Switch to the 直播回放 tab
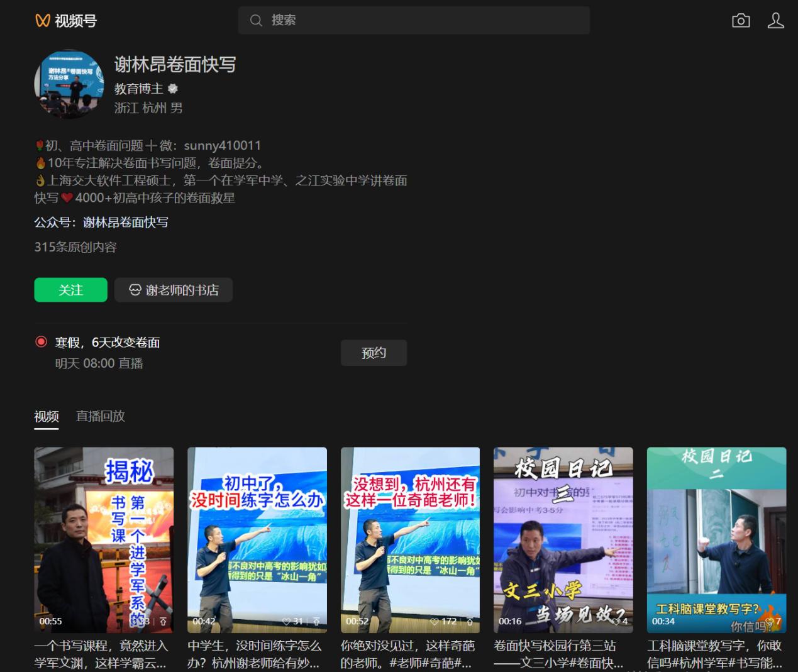This screenshot has height=672, width=798. tap(100, 416)
